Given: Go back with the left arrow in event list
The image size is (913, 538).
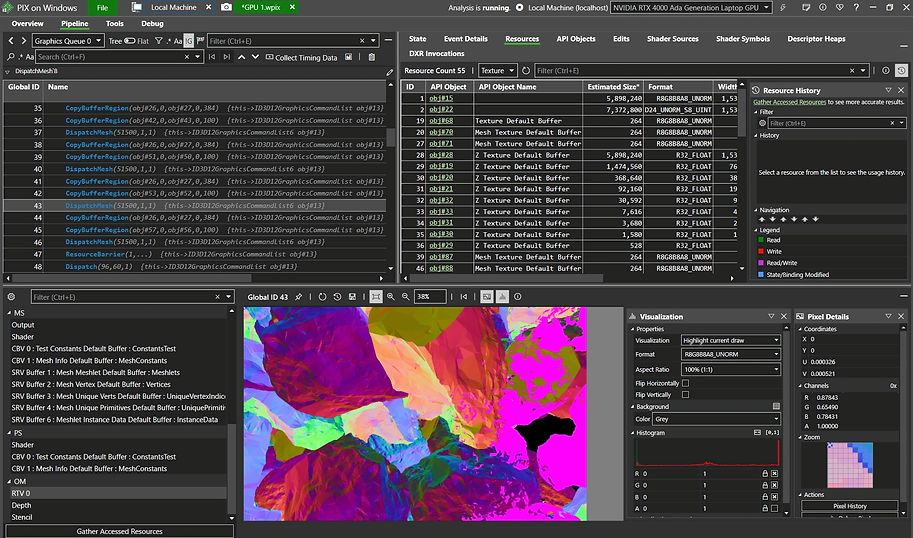Looking at the screenshot, I should coord(10,41).
